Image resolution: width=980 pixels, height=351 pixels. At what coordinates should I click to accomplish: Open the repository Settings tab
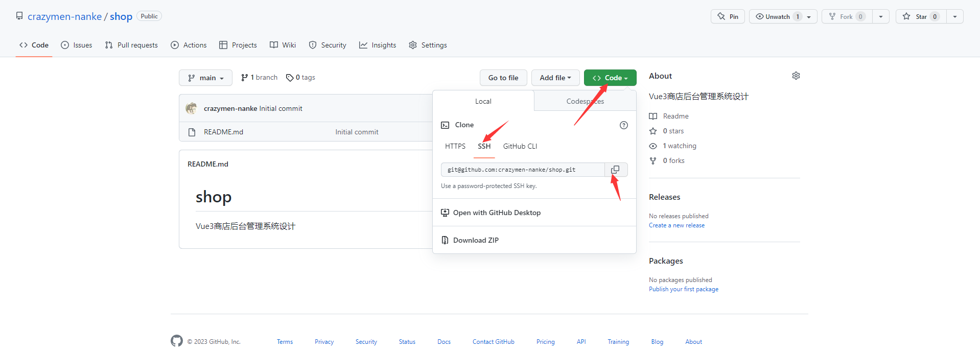click(x=428, y=45)
